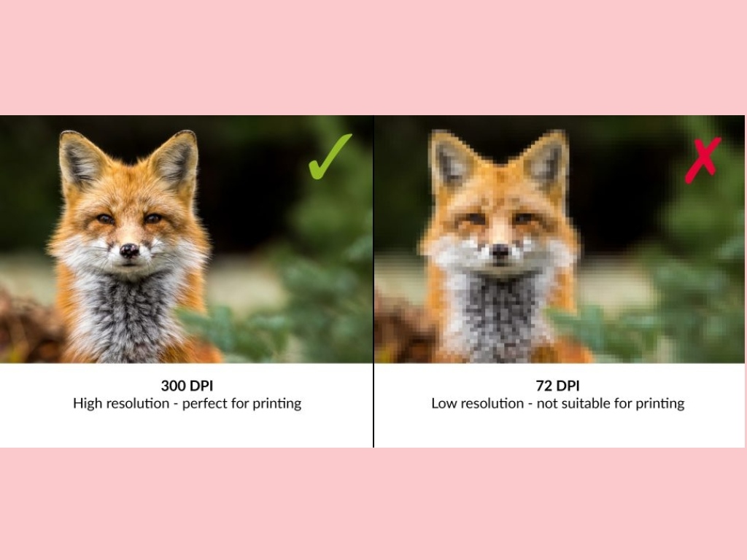Click the vertical divider between panels

[x=373, y=281]
